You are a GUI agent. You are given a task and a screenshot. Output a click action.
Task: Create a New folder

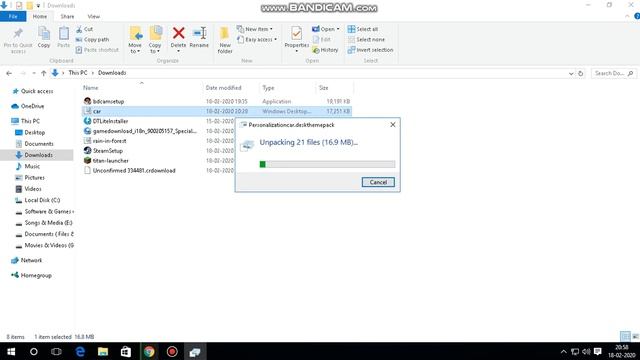(225, 40)
